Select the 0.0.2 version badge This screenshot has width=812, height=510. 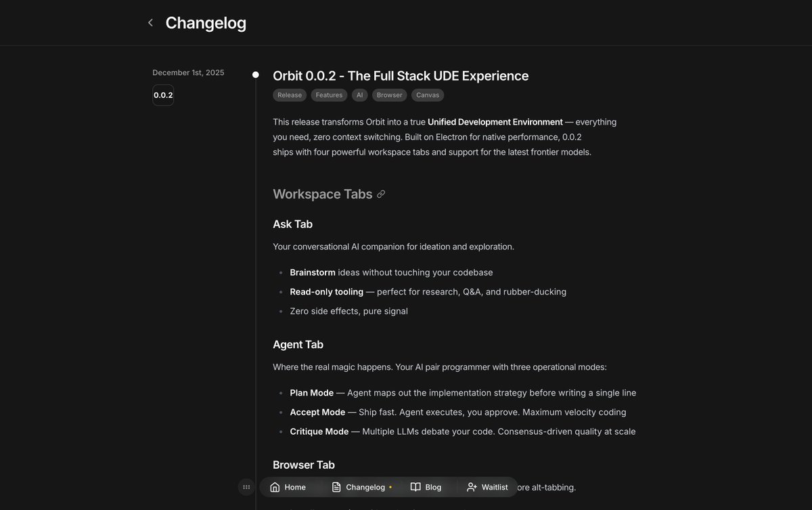[x=163, y=95]
